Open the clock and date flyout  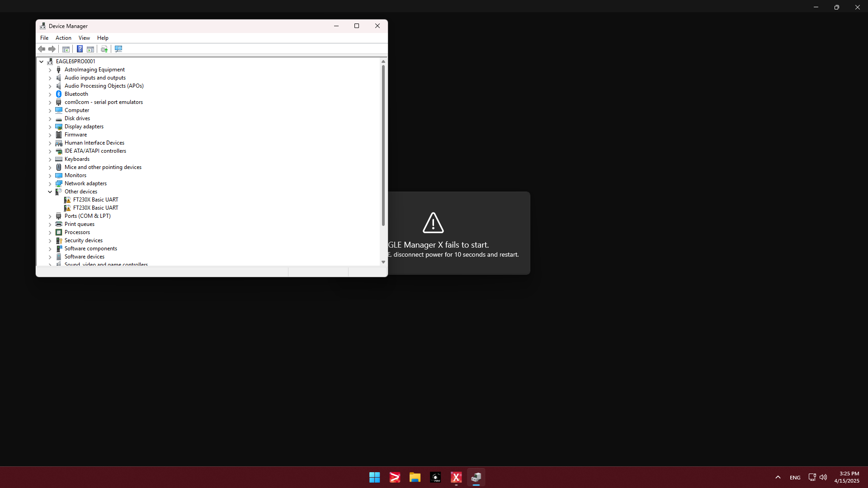pos(847,477)
